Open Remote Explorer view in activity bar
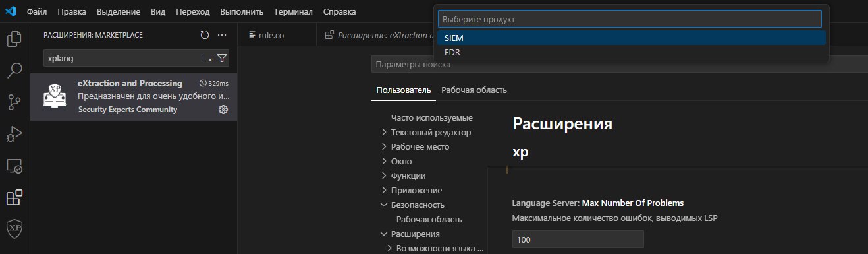This screenshot has height=254, width=868. [x=14, y=166]
